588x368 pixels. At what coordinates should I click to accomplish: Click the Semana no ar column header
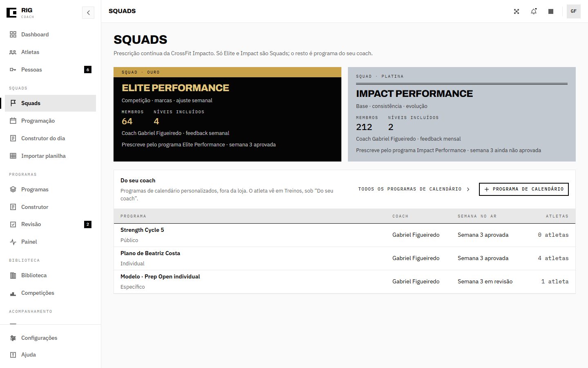(x=477, y=216)
